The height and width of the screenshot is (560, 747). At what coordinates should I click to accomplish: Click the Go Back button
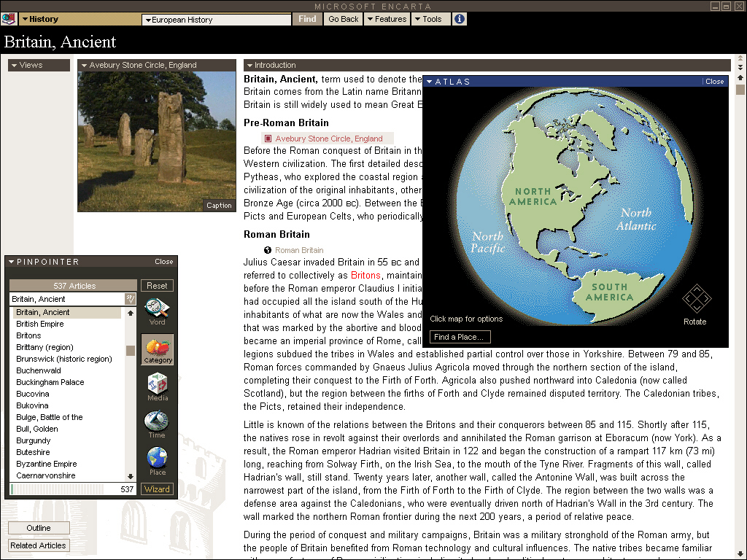point(343,19)
